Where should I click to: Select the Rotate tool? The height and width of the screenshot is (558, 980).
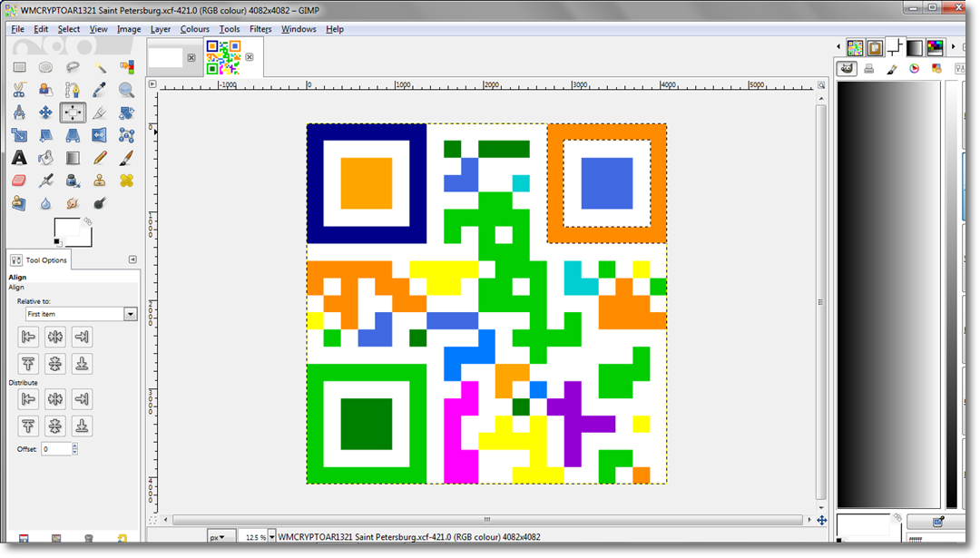126,113
